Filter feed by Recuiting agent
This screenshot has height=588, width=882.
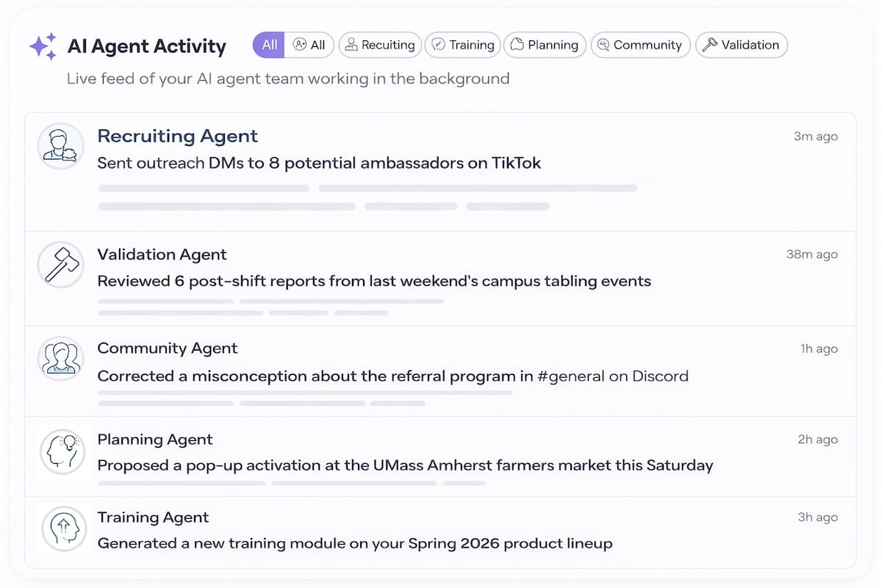tap(380, 45)
